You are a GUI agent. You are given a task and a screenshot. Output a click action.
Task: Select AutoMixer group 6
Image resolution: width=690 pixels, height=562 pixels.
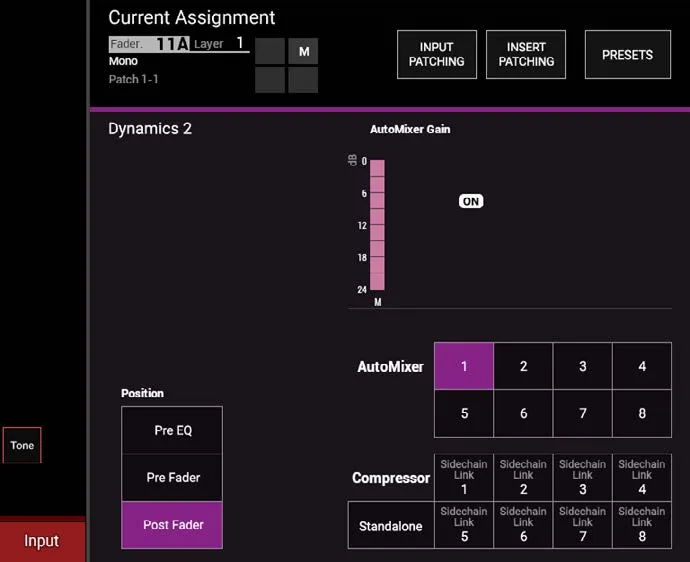[x=523, y=413]
